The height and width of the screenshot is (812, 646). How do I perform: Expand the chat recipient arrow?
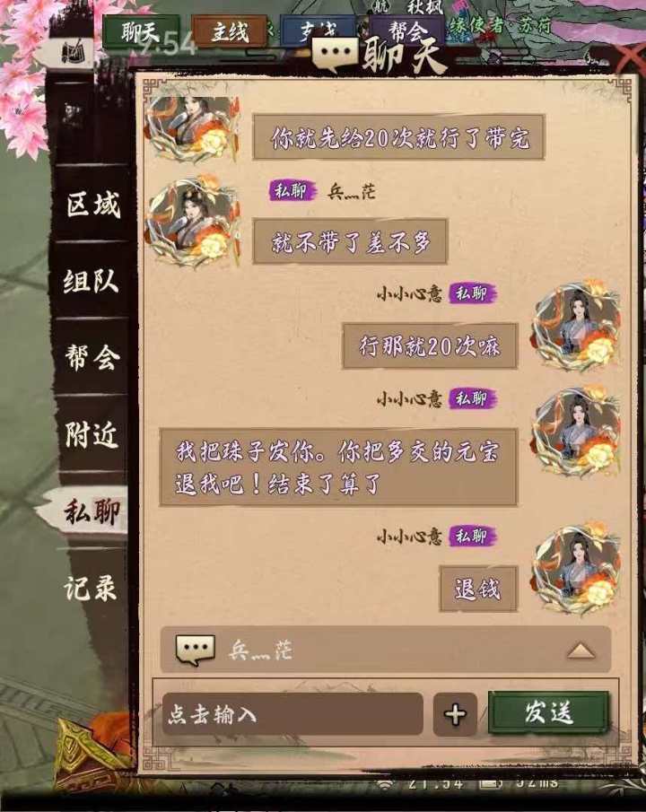tap(581, 650)
